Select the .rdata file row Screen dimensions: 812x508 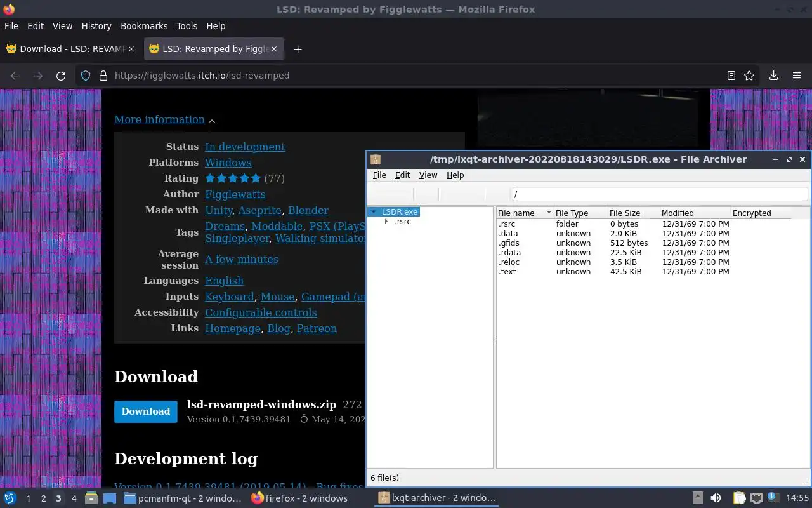click(x=644, y=253)
